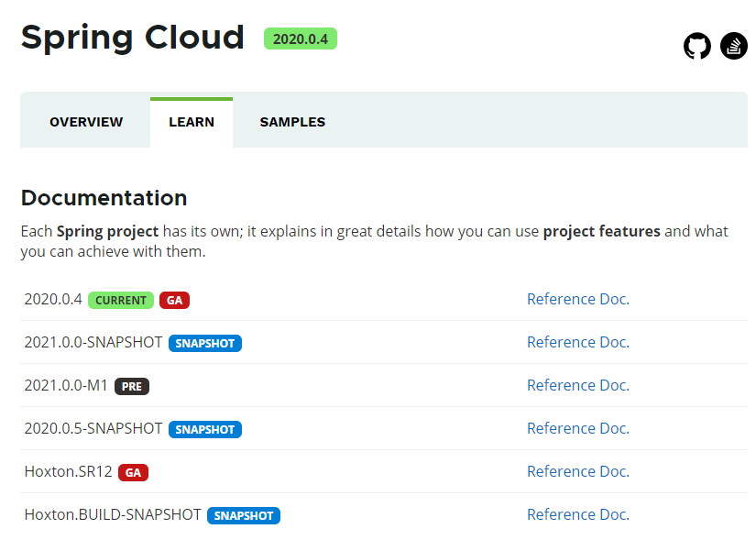The height and width of the screenshot is (540, 756).
Task: Open Reference Doc. for 2020.0.4
Action: (x=578, y=299)
